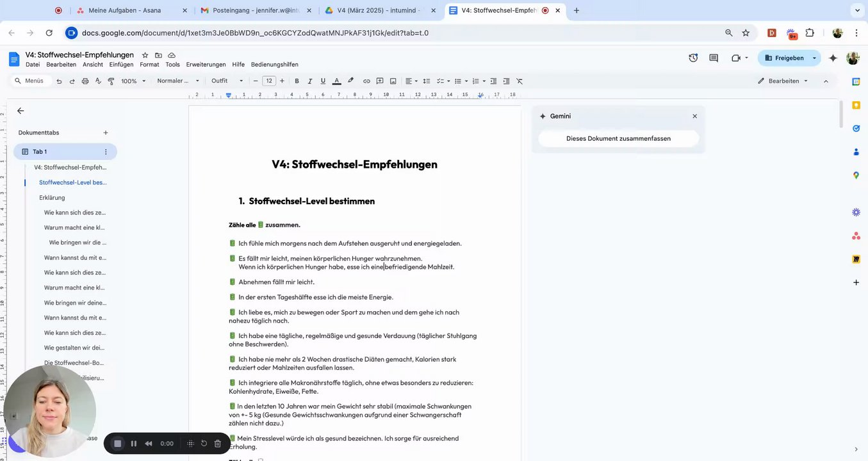Open the Erweiterungen menu

[x=206, y=65]
